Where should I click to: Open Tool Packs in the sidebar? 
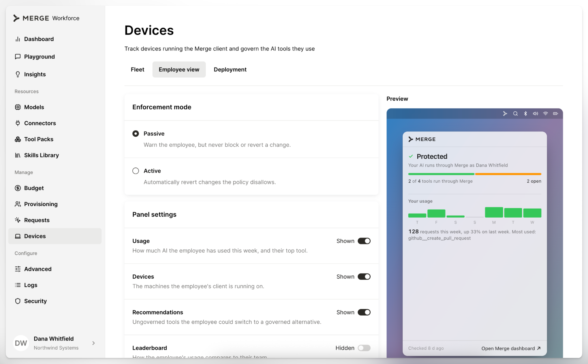click(55, 139)
